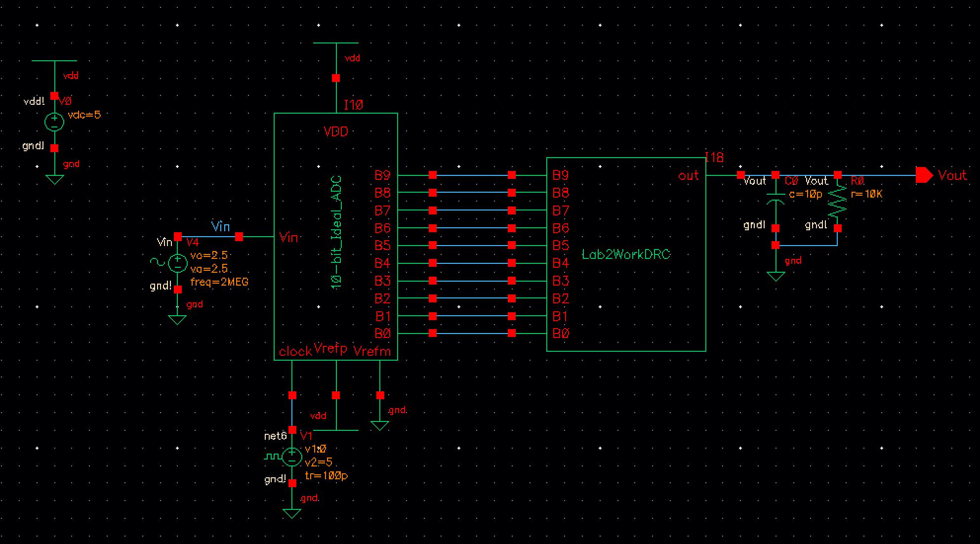Click the ground symbol below capacitor C0
This screenshot has width=980, height=544.
(x=776, y=276)
